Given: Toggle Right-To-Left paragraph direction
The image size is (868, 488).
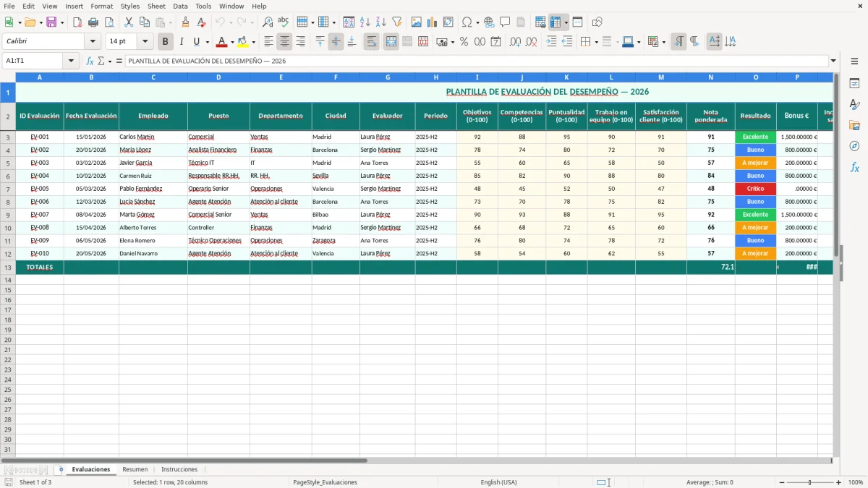Looking at the screenshot, I should [x=694, y=42].
